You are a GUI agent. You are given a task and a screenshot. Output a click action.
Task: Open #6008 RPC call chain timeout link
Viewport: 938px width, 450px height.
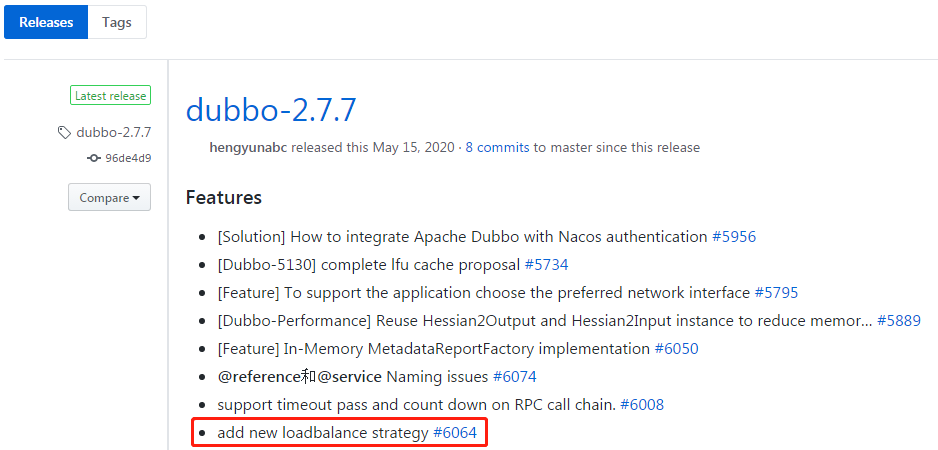pyautogui.click(x=642, y=405)
